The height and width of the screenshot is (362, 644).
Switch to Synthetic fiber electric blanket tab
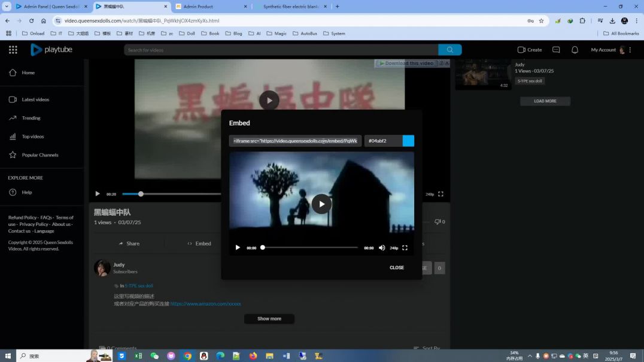click(291, 7)
